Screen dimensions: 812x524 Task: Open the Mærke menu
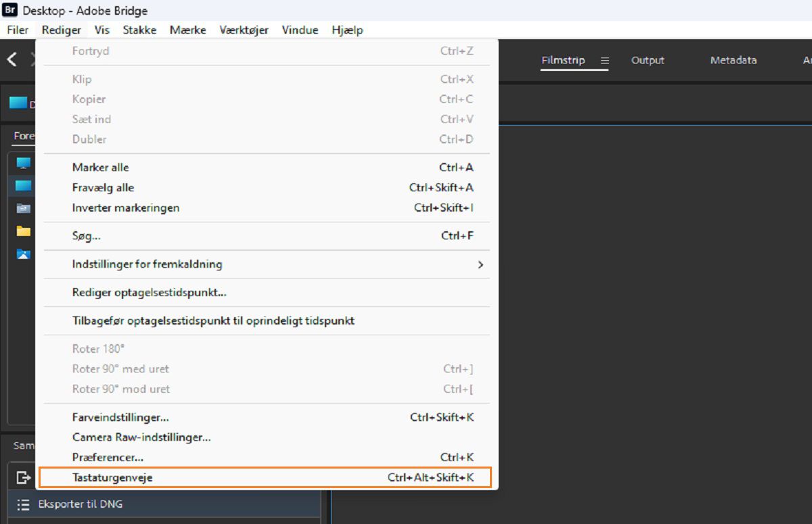(188, 30)
